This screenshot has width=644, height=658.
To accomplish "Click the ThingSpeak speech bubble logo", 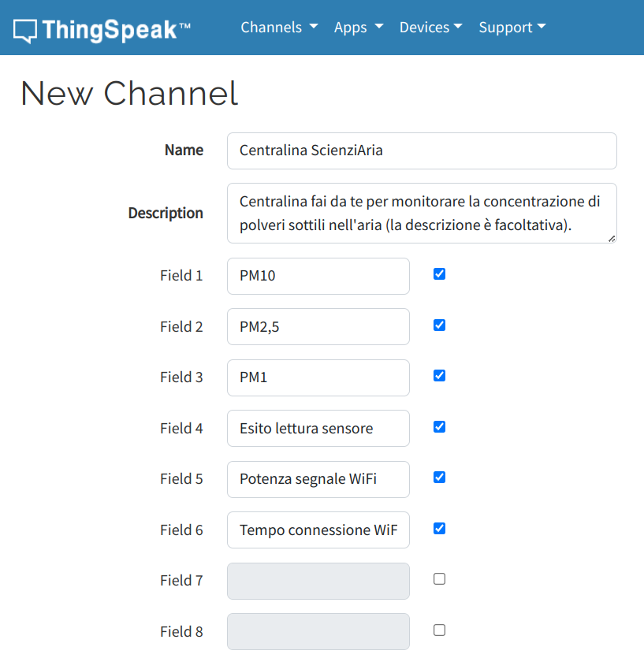I will pos(24,31).
